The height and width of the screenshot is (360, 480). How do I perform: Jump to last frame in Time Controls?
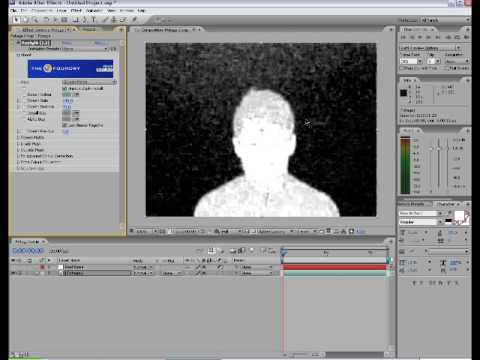(x=439, y=37)
